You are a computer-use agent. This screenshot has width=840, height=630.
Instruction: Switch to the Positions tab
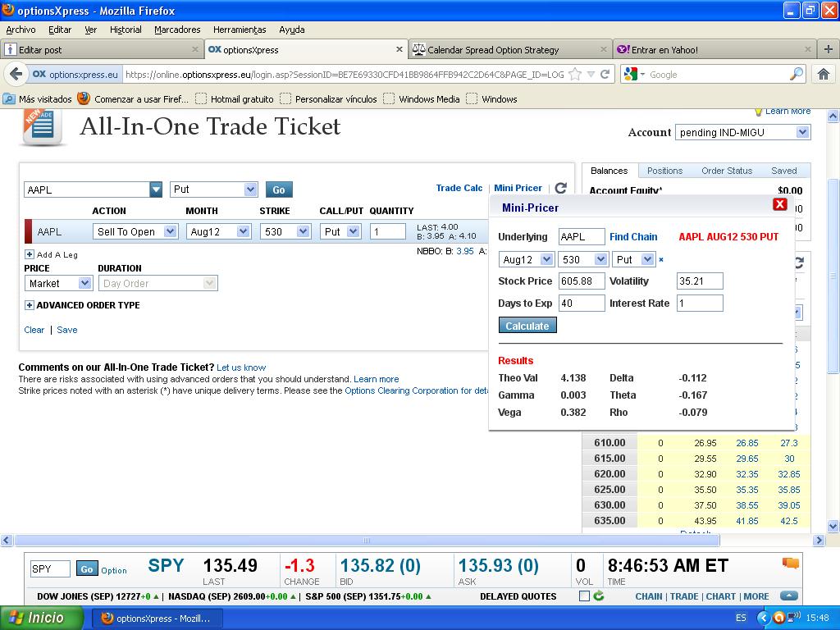point(664,171)
